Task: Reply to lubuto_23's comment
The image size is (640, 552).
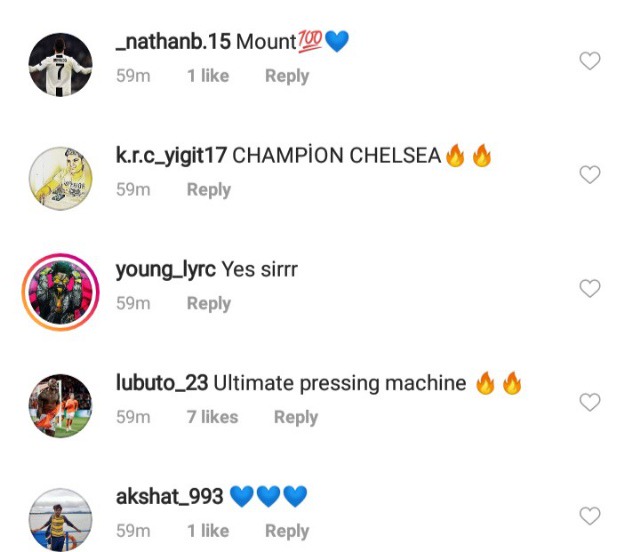Action: coord(295,418)
